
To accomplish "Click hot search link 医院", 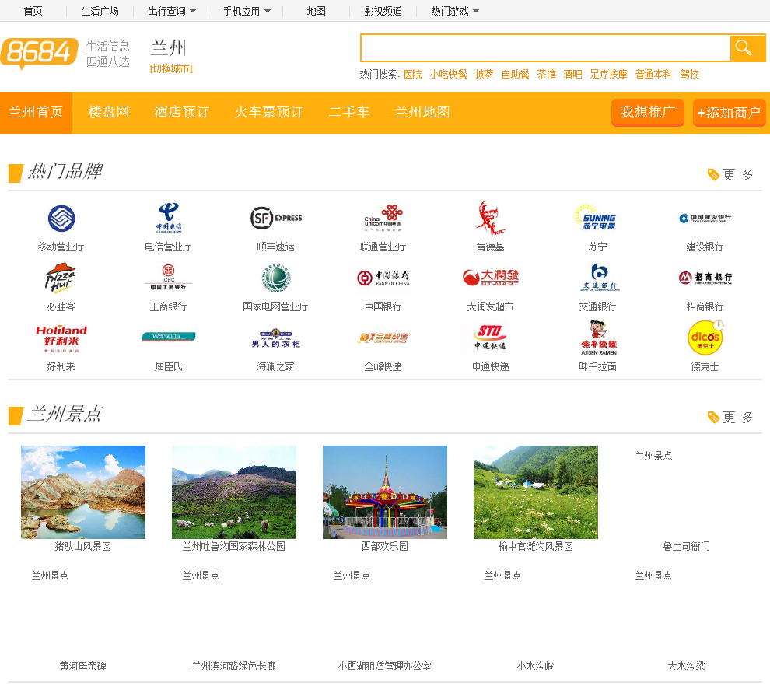I will 412,74.
